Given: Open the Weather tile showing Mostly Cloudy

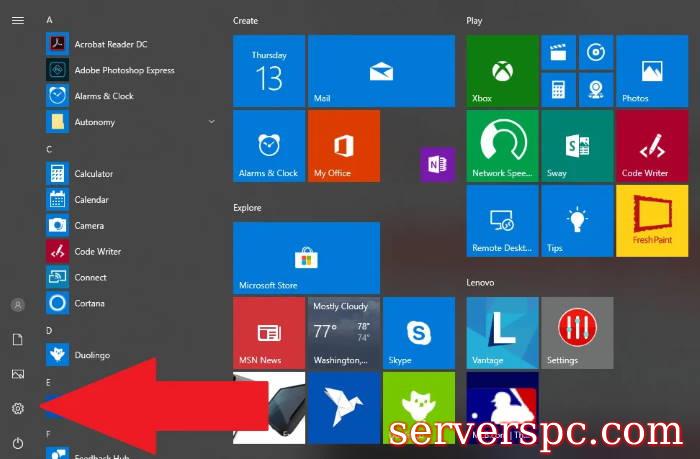Looking at the screenshot, I should click(343, 332).
